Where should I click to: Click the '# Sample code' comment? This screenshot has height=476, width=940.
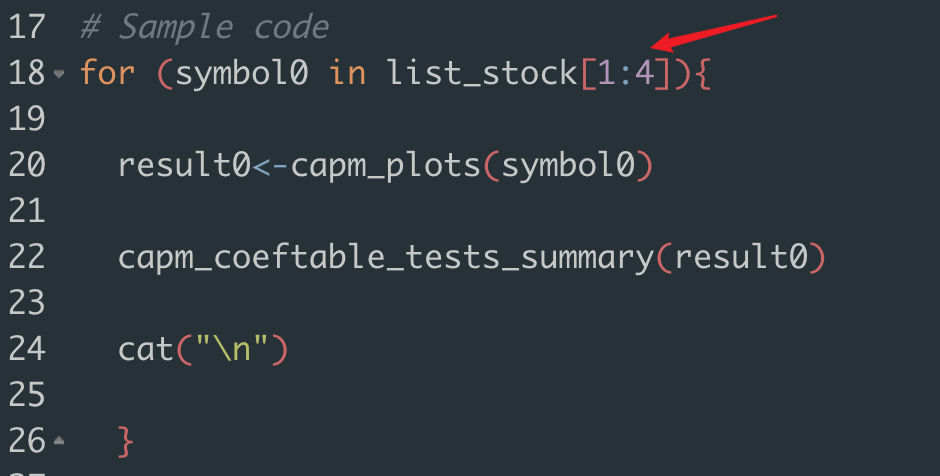tap(204, 27)
